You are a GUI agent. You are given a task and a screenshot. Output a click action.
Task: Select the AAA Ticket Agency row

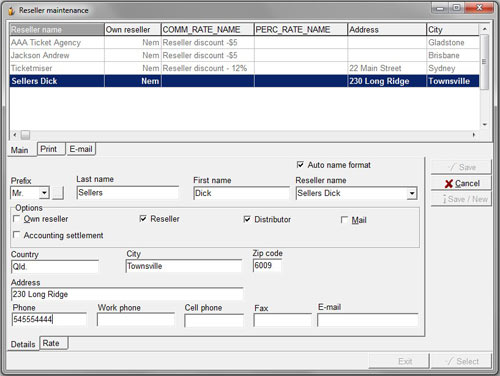244,43
